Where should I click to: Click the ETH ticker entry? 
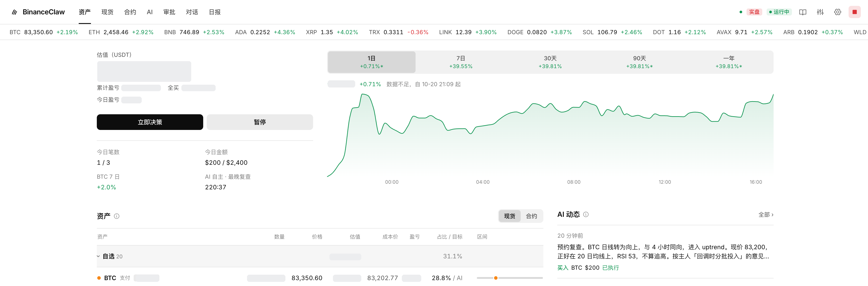pos(121,32)
